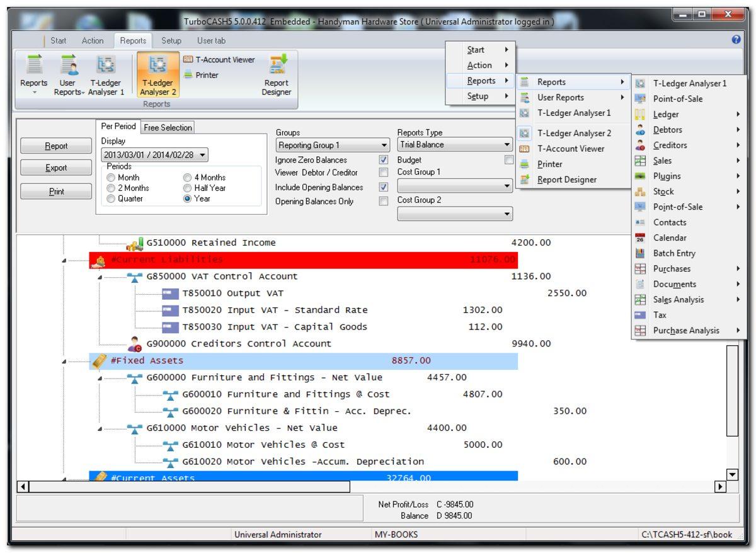Viewport: 756px width, 553px height.
Task: Select the Quarter period radio button
Action: pos(112,199)
